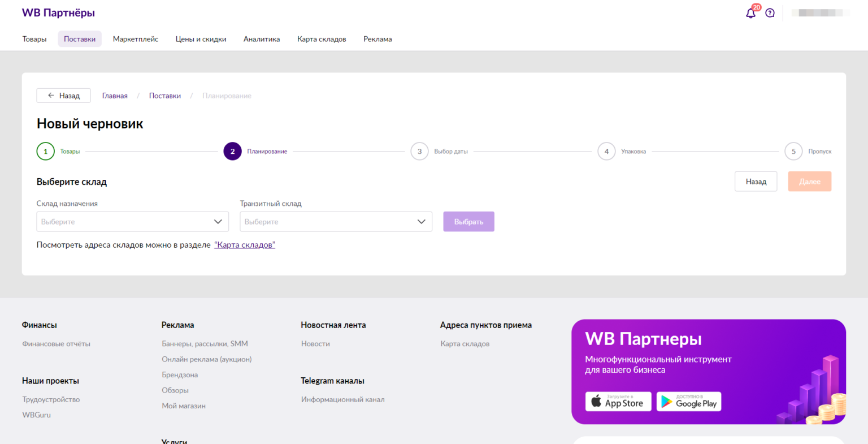
Task: Open Трудоустройство footer link
Action: click(51, 399)
